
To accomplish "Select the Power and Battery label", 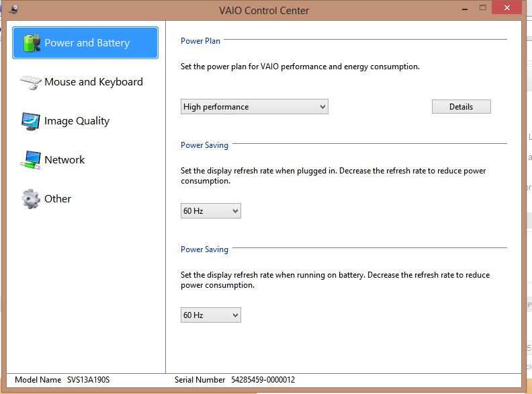I will pyautogui.click(x=87, y=43).
